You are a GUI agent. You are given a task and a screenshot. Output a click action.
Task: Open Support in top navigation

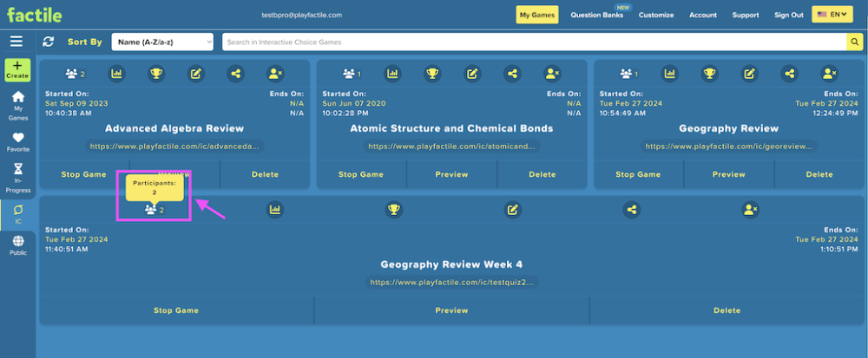click(745, 15)
